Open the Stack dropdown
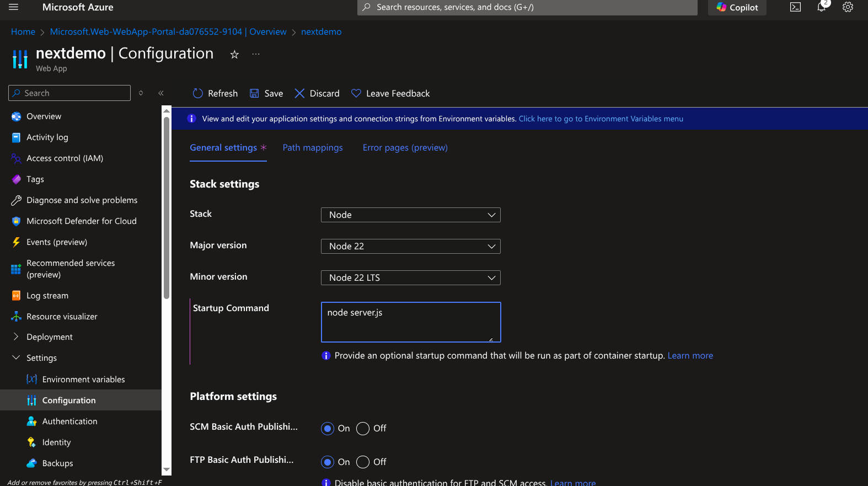 tap(411, 215)
